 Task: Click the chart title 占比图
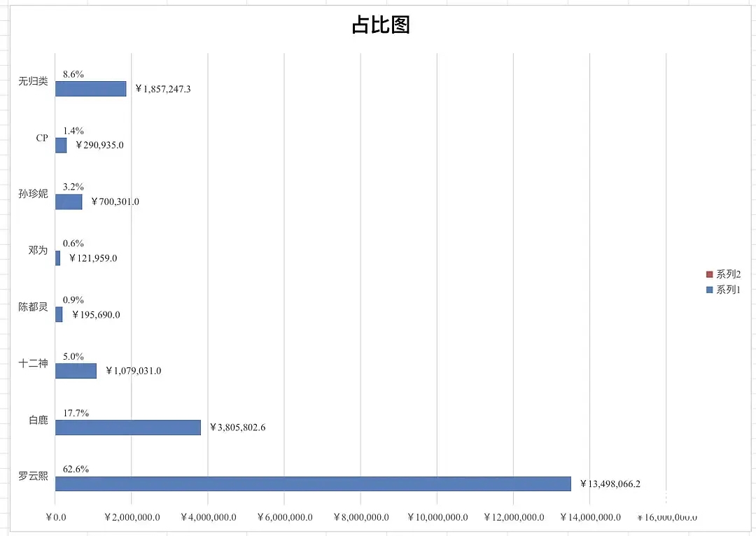point(380,25)
